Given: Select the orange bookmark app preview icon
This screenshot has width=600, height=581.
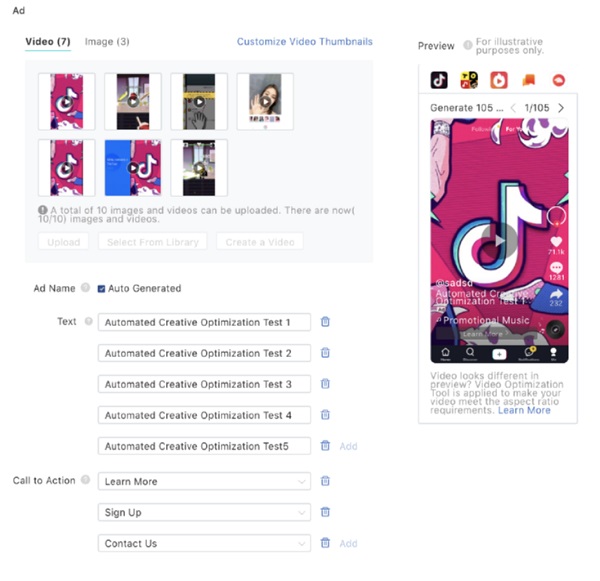Looking at the screenshot, I should click(x=528, y=80).
